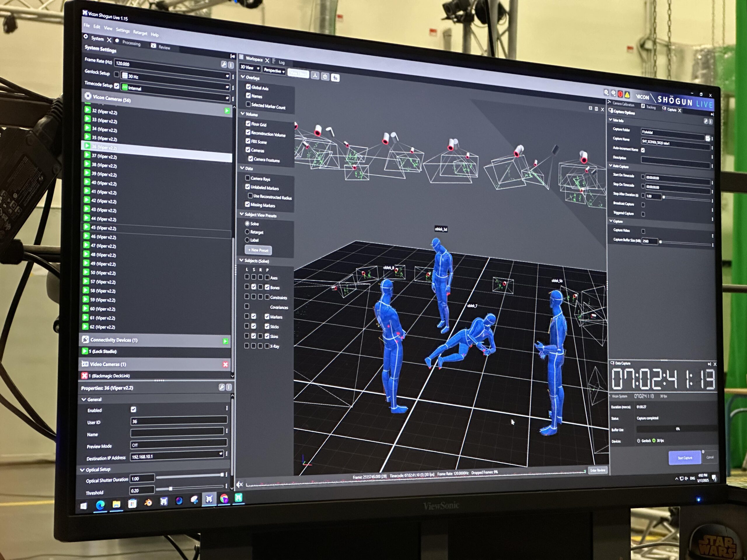The height and width of the screenshot is (560, 747).
Task: Switch to the Processing tab
Action: (x=131, y=43)
